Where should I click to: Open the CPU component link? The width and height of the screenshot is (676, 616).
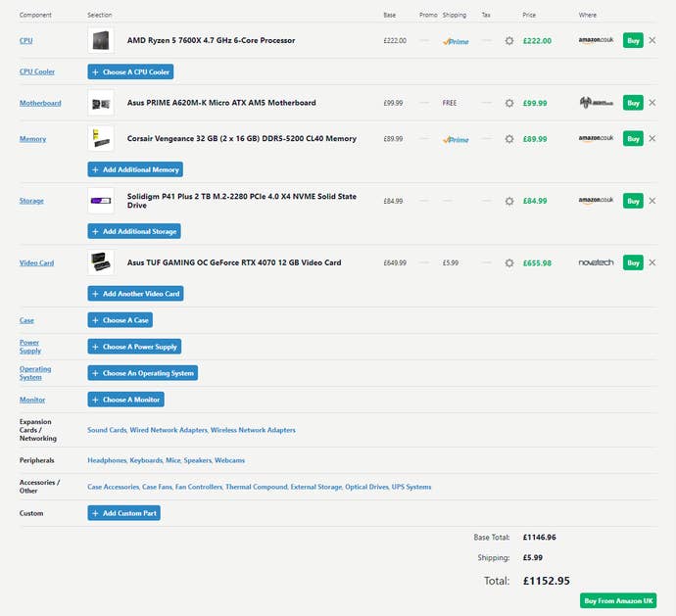(25, 40)
